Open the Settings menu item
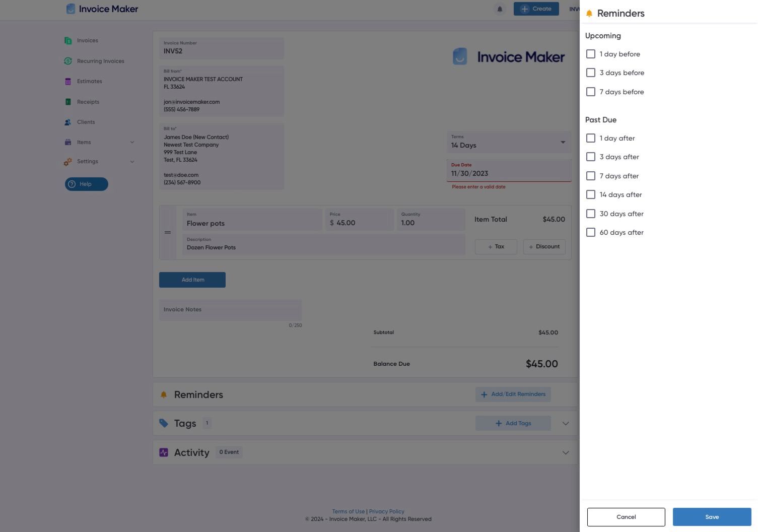Screen dimensions: 758x532 (88, 162)
